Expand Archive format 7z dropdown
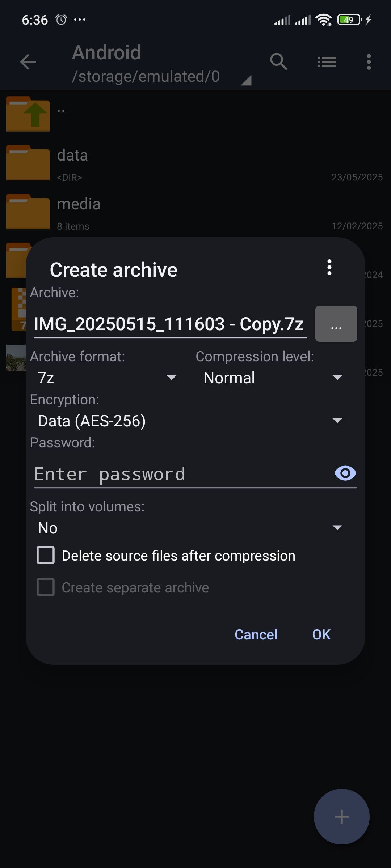 pyautogui.click(x=107, y=378)
